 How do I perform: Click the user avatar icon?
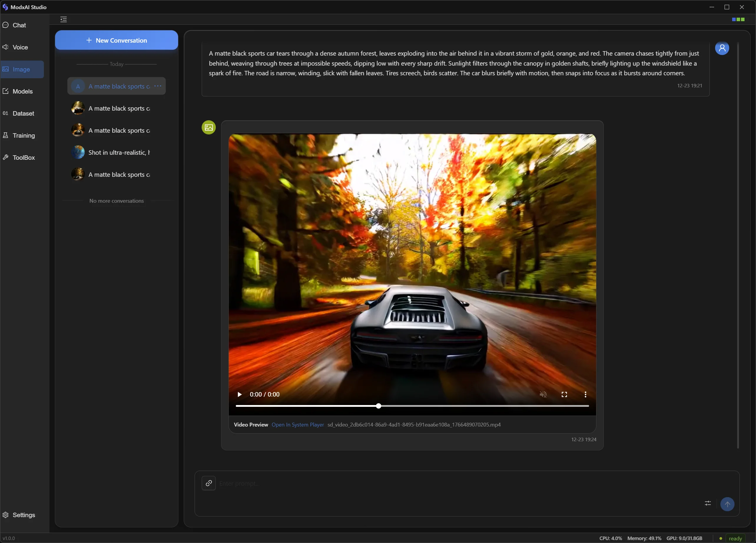point(722,48)
